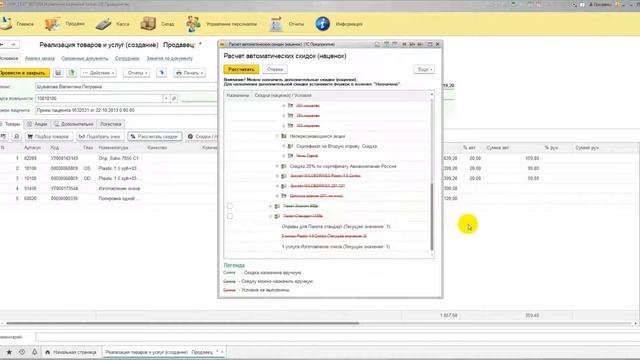This screenshot has width=640, height=360.
Task: Select row 'Опр. Safilo 7855 C1' in table
Action: tap(118, 158)
